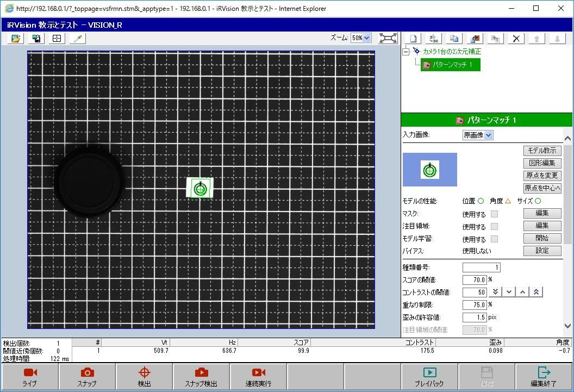
Task: Open the ズーム 50% dropdown
Action: [x=361, y=38]
